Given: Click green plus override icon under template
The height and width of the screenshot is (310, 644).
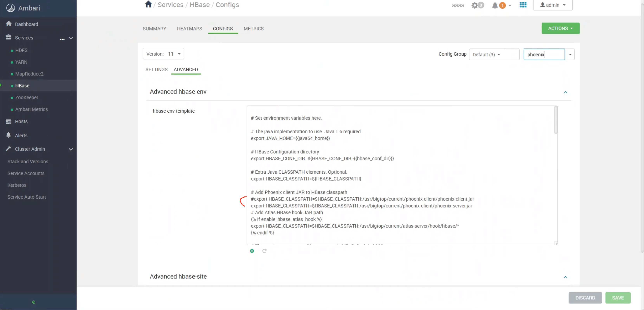Looking at the screenshot, I should 252,251.
